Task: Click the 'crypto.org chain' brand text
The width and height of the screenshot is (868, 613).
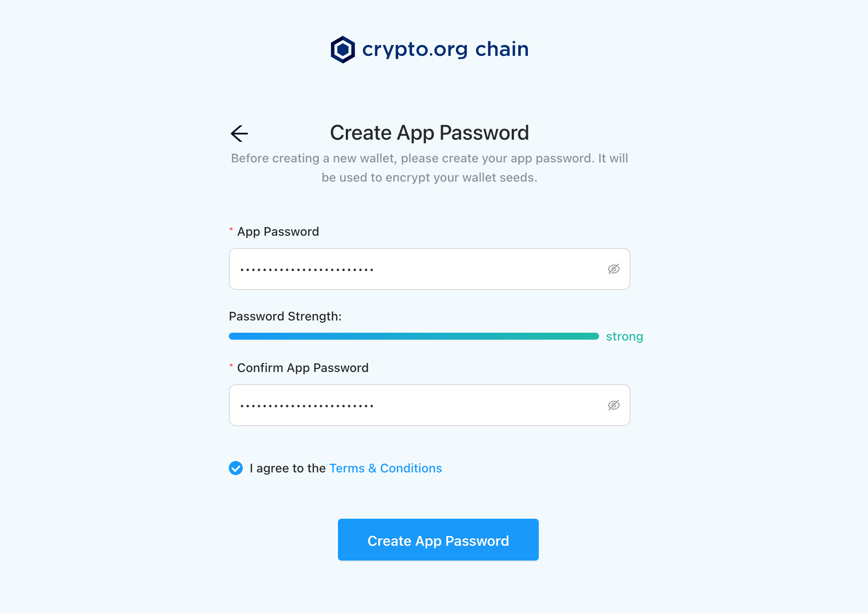Action: (445, 49)
